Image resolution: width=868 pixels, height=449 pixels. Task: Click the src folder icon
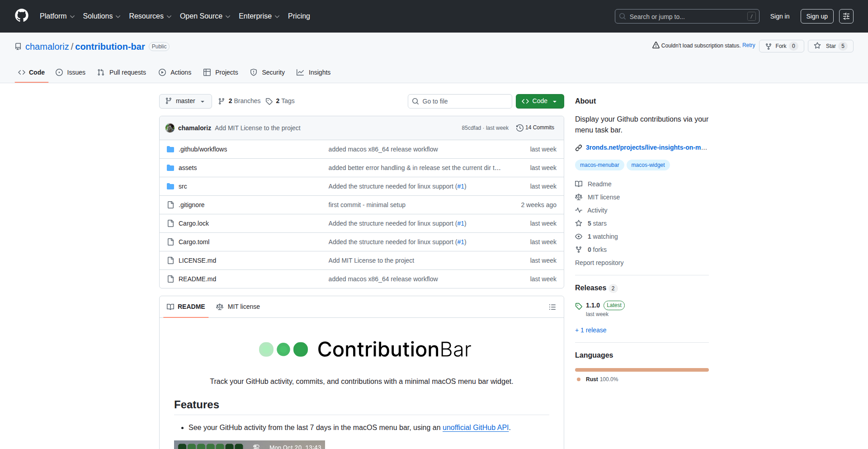pyautogui.click(x=170, y=186)
